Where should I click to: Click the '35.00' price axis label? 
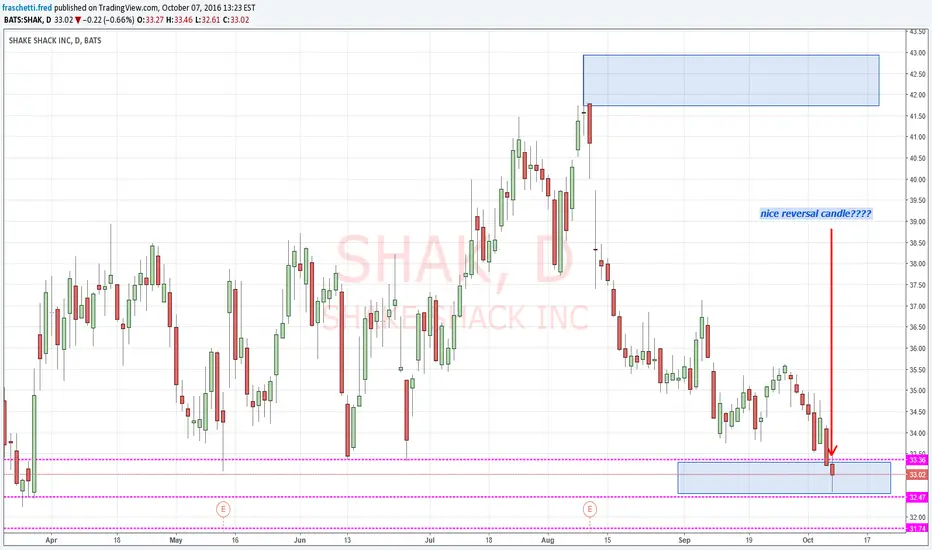[x=917, y=391]
